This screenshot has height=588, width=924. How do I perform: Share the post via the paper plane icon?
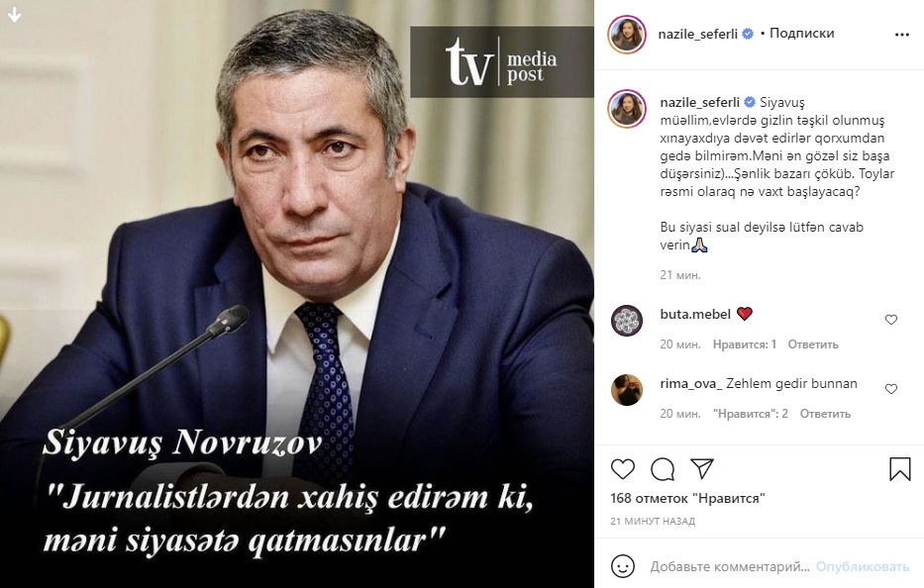[702, 468]
